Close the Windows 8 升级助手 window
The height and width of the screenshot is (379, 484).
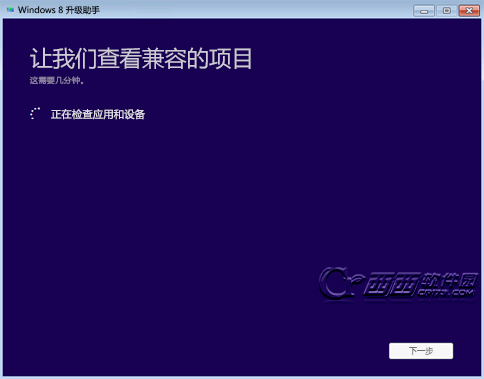(x=469, y=11)
